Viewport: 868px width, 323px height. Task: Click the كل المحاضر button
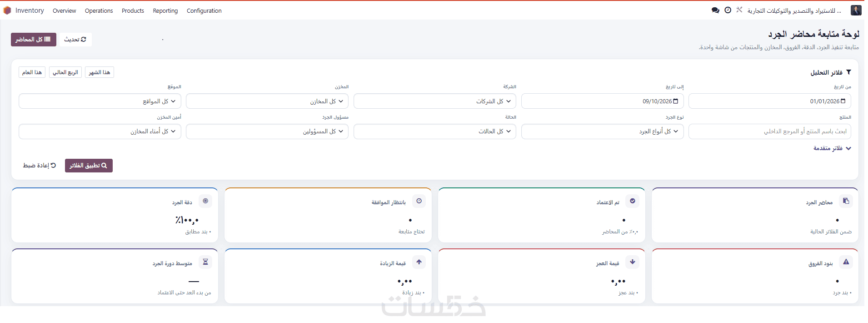click(34, 40)
